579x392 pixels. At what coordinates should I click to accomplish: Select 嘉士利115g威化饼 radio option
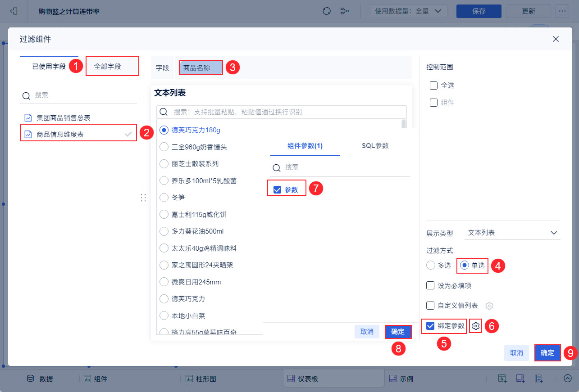164,214
